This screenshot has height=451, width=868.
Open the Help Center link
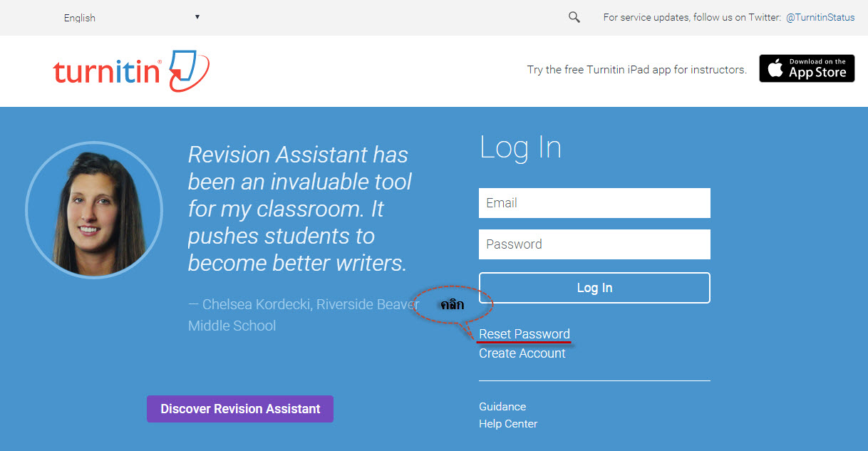[x=508, y=424]
